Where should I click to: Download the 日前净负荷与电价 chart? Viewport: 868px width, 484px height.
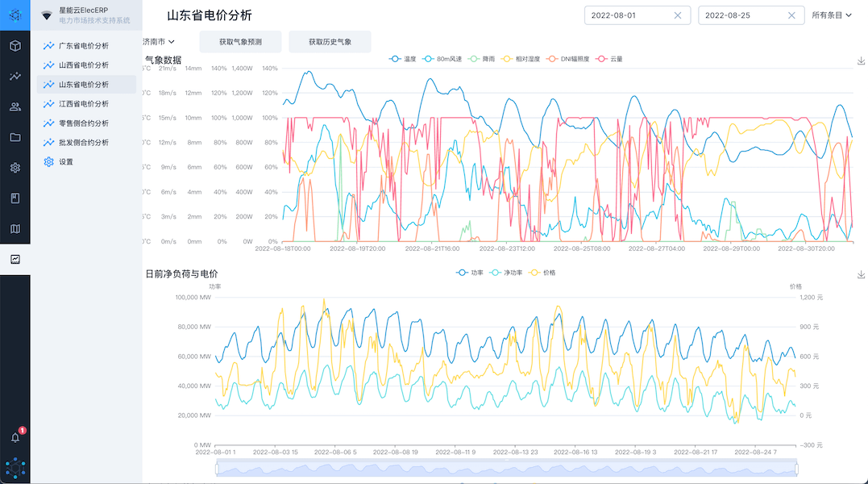point(861,275)
